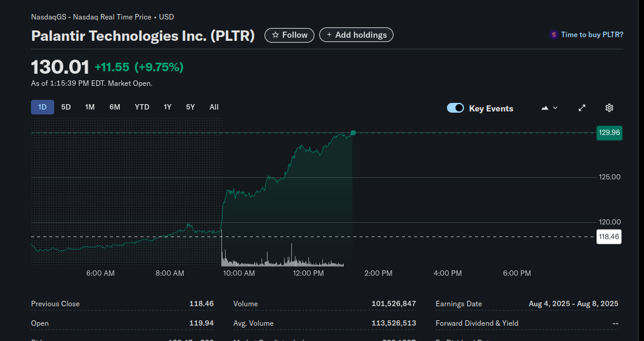This screenshot has width=644, height=341.
Task: Show the 1Y chart range
Action: (x=168, y=107)
